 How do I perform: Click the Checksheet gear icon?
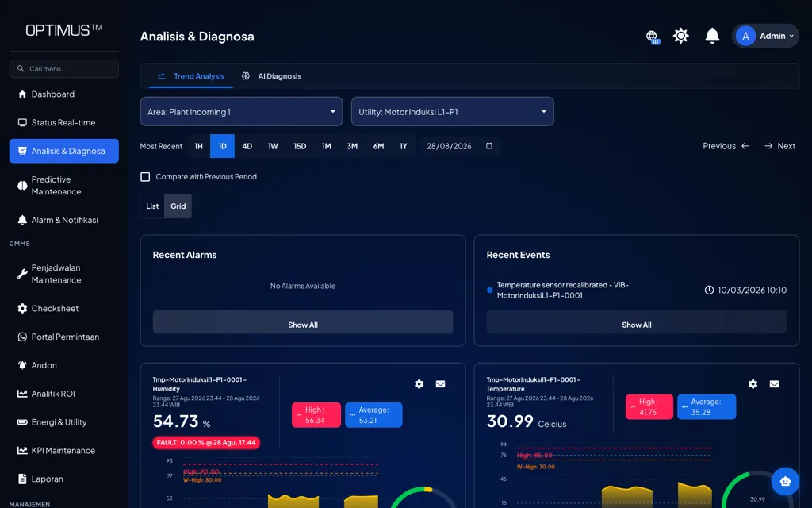22,309
